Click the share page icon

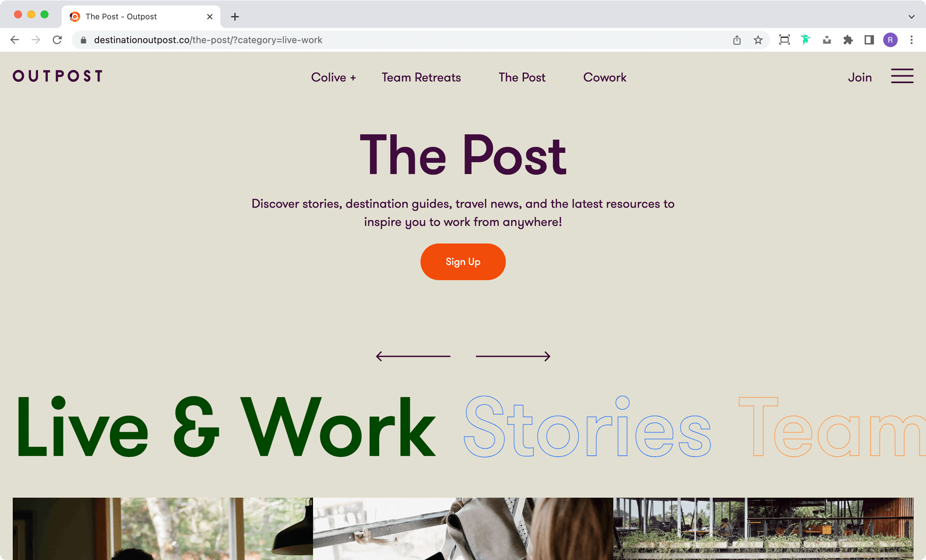(x=737, y=40)
